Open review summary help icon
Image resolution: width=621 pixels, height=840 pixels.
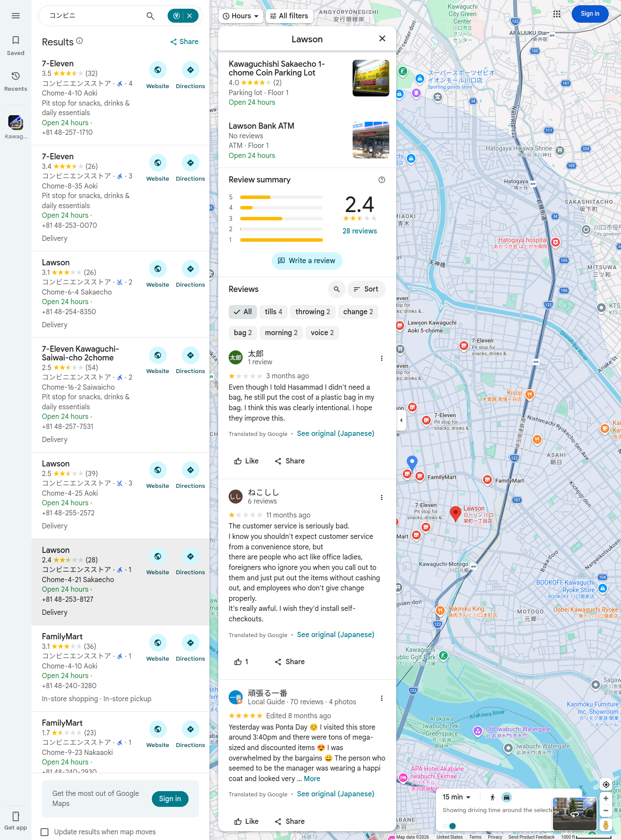(x=382, y=180)
